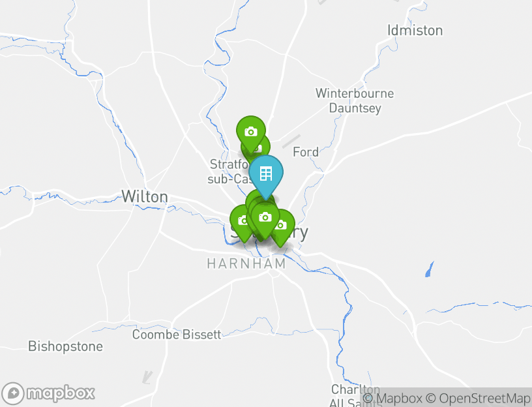
Task: Open the © Mapbox attribution link
Action: coord(392,398)
